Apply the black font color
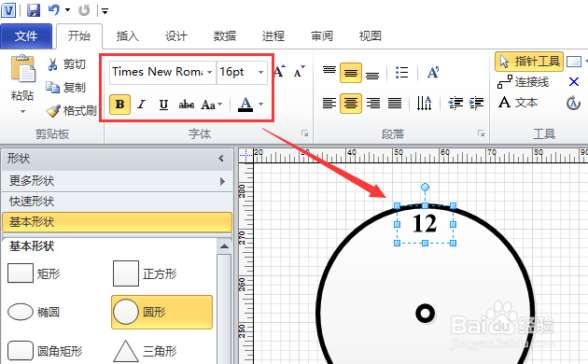 [x=245, y=104]
